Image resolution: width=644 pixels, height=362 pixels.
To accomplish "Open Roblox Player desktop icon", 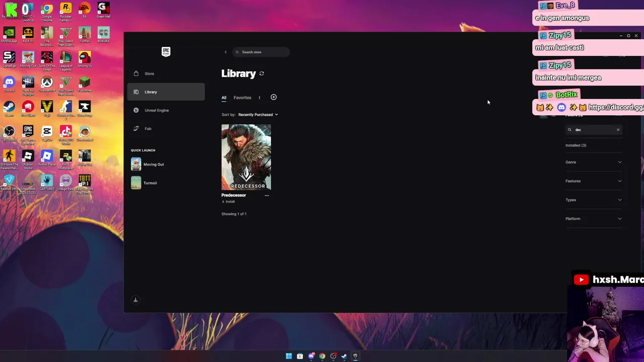I will pyautogui.click(x=47, y=158).
